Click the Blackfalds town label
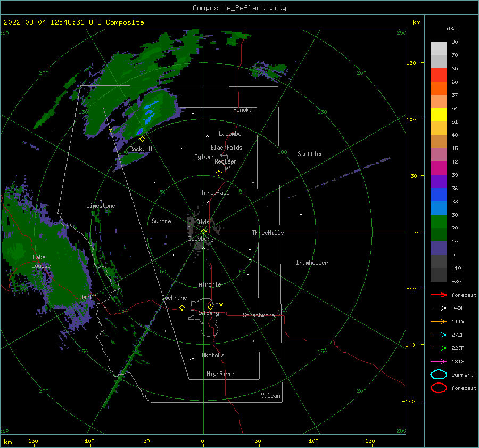The width and height of the screenshot is (479, 448). 226,148
